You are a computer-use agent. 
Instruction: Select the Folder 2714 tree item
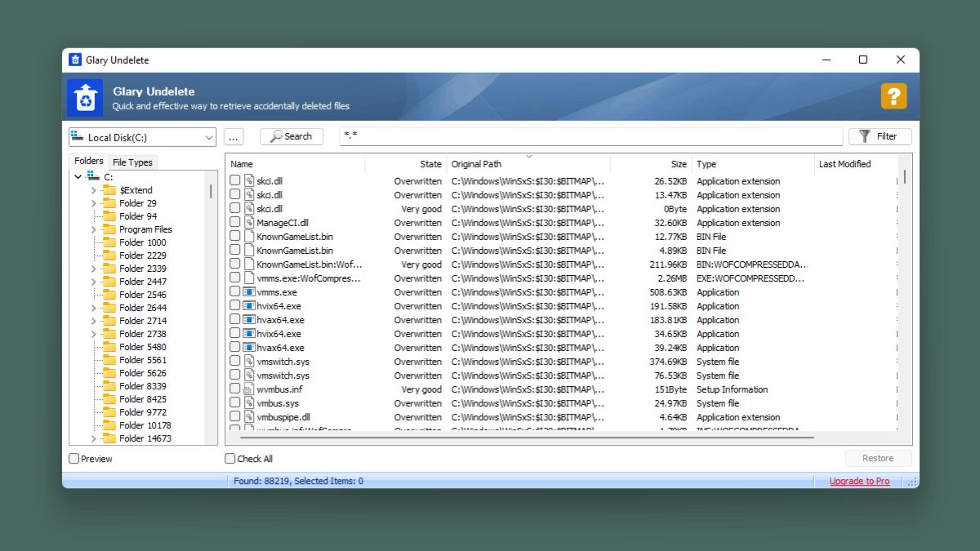143,321
